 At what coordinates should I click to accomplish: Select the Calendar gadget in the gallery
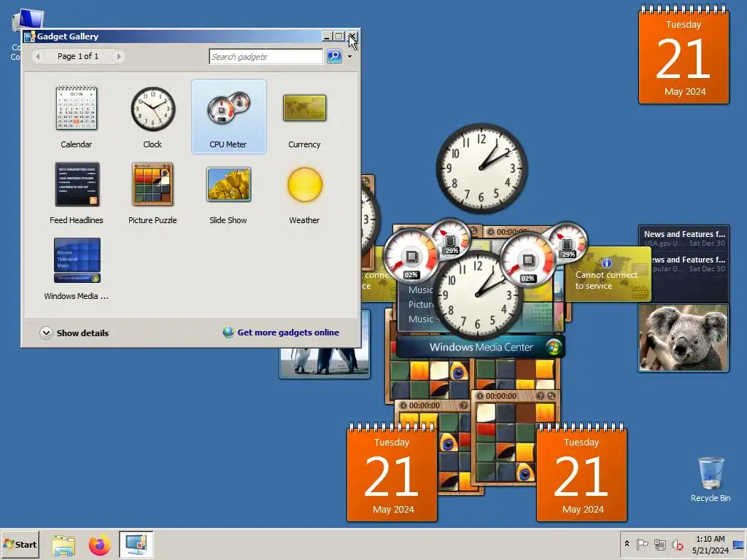point(76,117)
